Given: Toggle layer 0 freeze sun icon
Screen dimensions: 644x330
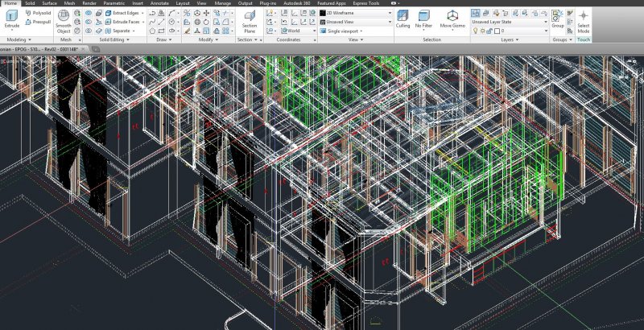Looking at the screenshot, I should (x=482, y=31).
